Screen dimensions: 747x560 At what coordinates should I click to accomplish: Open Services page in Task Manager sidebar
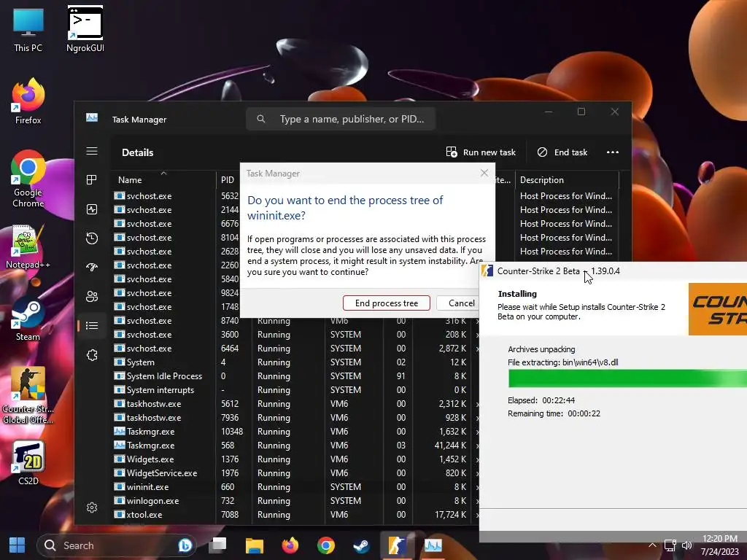coord(92,355)
